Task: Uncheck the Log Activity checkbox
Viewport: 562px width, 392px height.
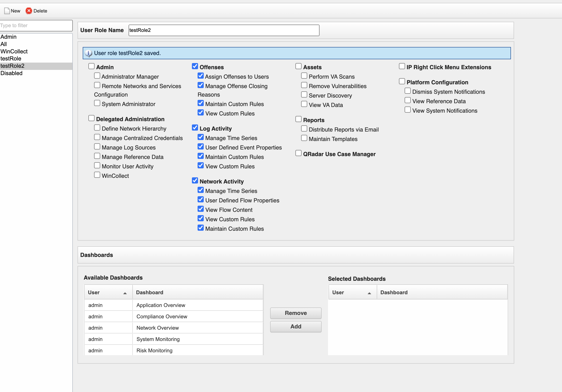Action: click(x=195, y=128)
